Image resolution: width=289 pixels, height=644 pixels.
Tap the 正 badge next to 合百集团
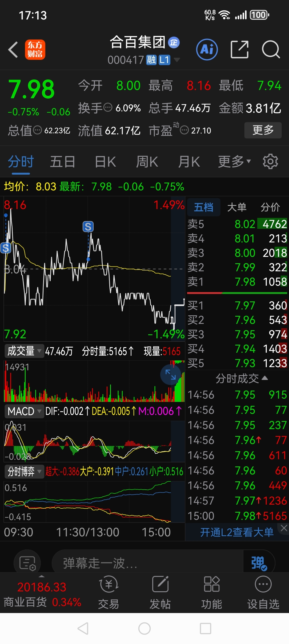tap(174, 42)
